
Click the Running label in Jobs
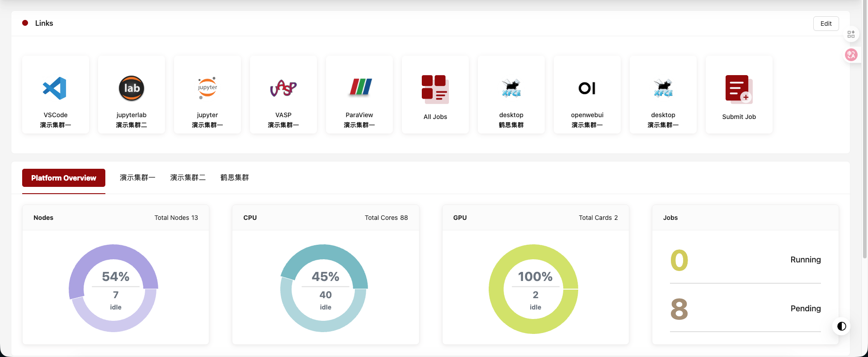[x=805, y=260]
